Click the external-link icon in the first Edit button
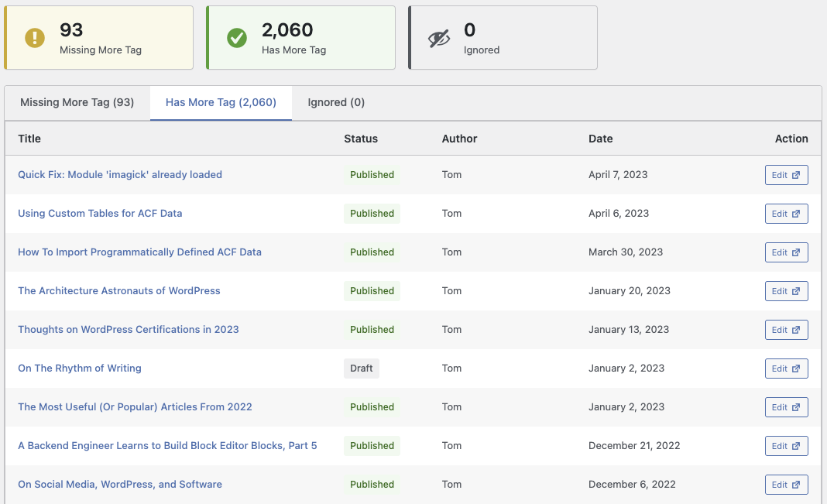The height and width of the screenshot is (504, 827). click(797, 175)
